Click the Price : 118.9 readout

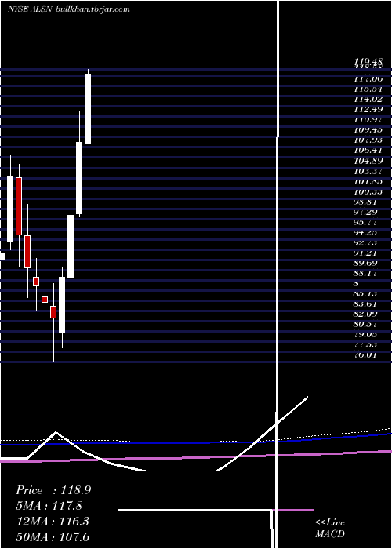53,490
